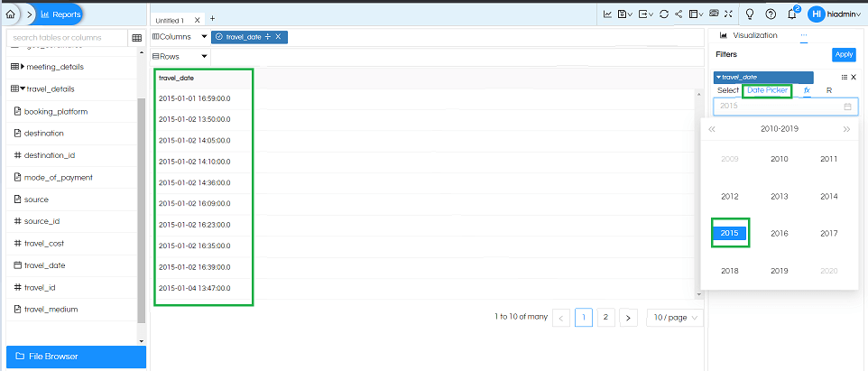
Task: Open the save report dropdown
Action: click(625, 14)
